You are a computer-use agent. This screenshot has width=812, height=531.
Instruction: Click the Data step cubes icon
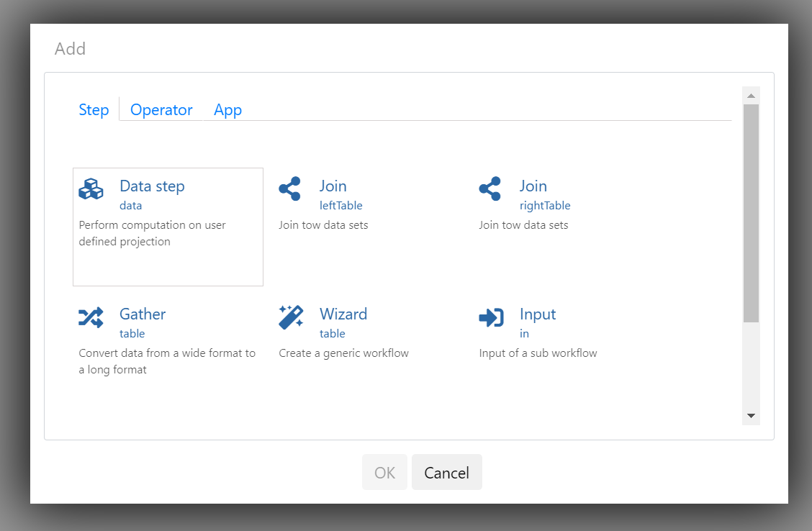coord(91,189)
